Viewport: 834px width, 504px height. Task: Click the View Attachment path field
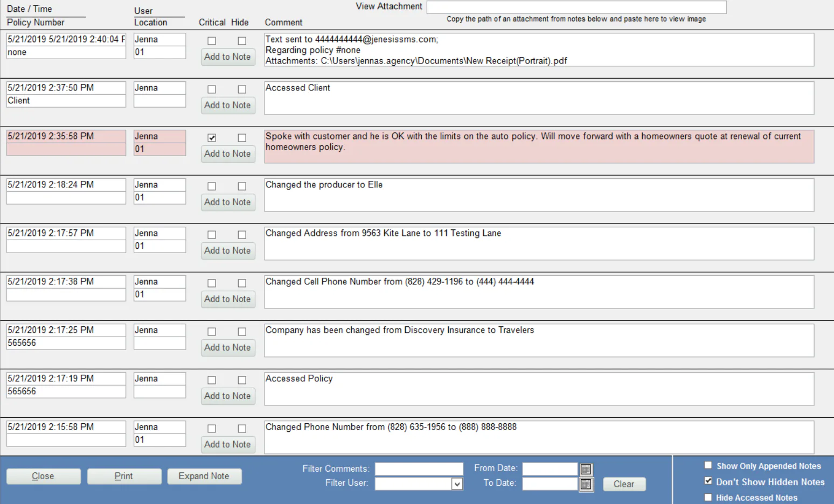click(x=576, y=7)
